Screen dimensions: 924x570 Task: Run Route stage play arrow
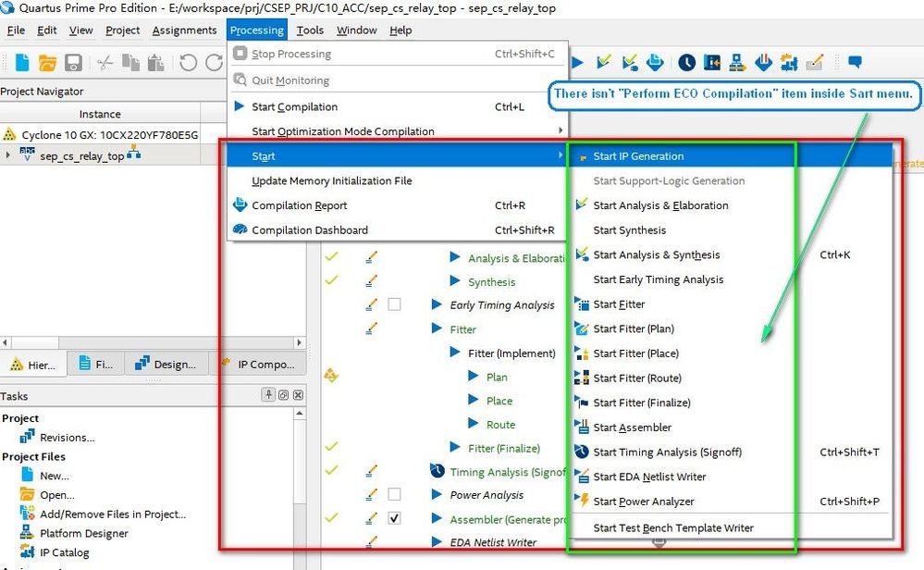(474, 423)
